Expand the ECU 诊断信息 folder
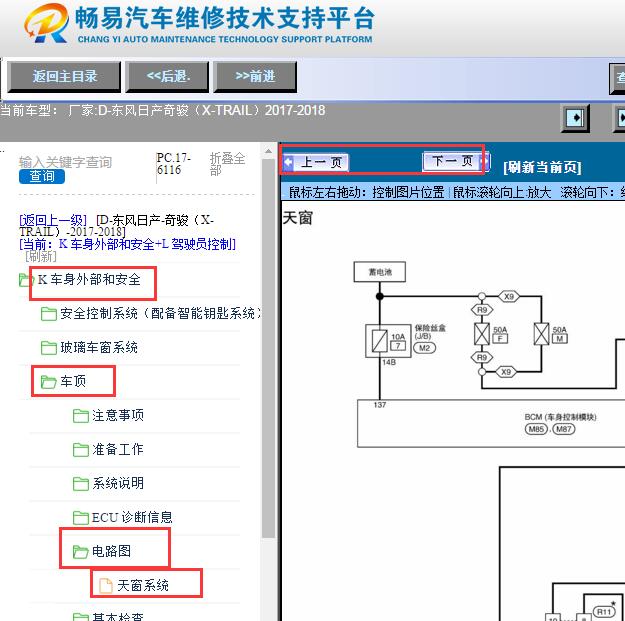The width and height of the screenshot is (625, 621). click(132, 517)
